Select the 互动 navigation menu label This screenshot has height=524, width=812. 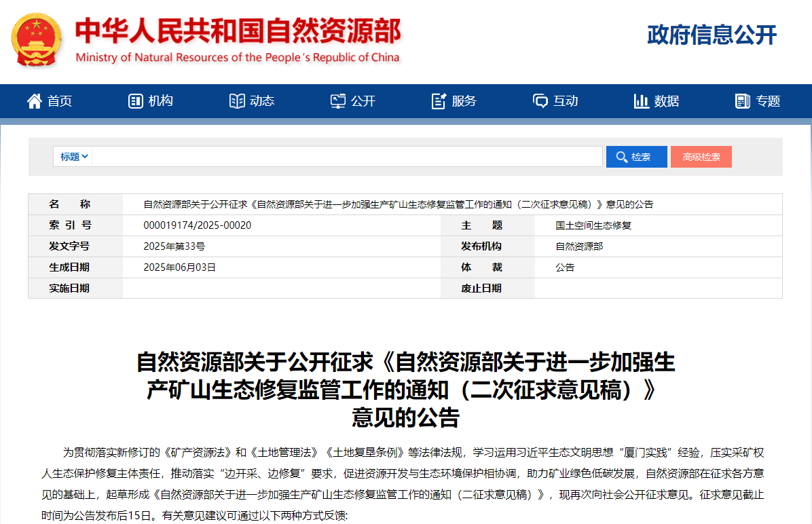point(566,101)
